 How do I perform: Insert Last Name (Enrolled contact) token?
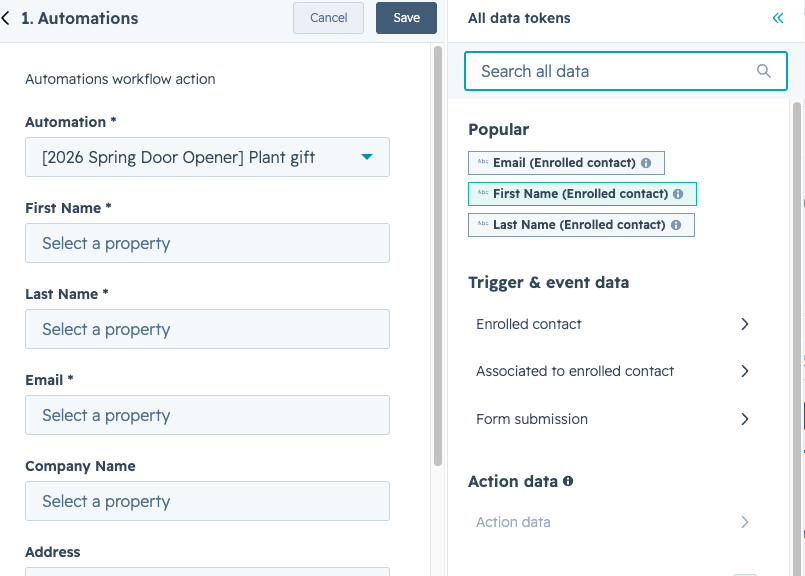coord(581,225)
